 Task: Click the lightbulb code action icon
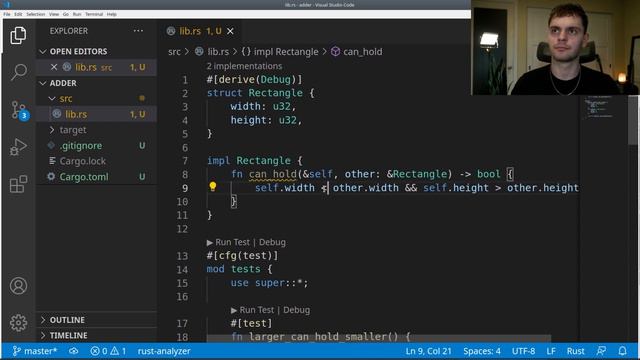click(213, 187)
